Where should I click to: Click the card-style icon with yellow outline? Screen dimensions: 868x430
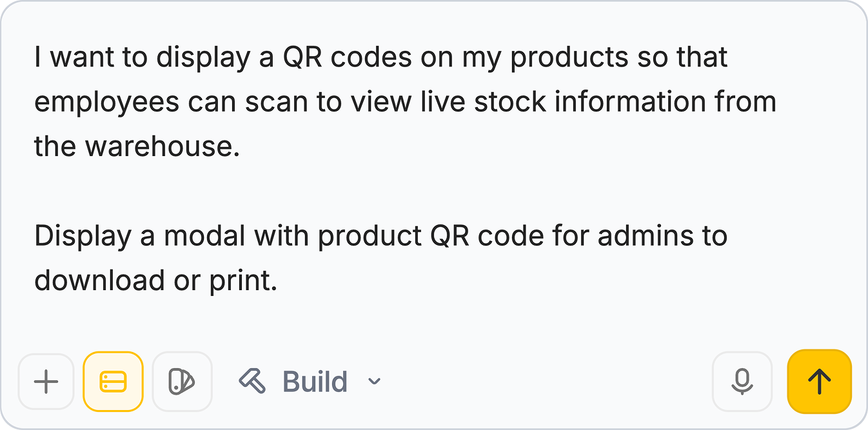pyautogui.click(x=113, y=381)
